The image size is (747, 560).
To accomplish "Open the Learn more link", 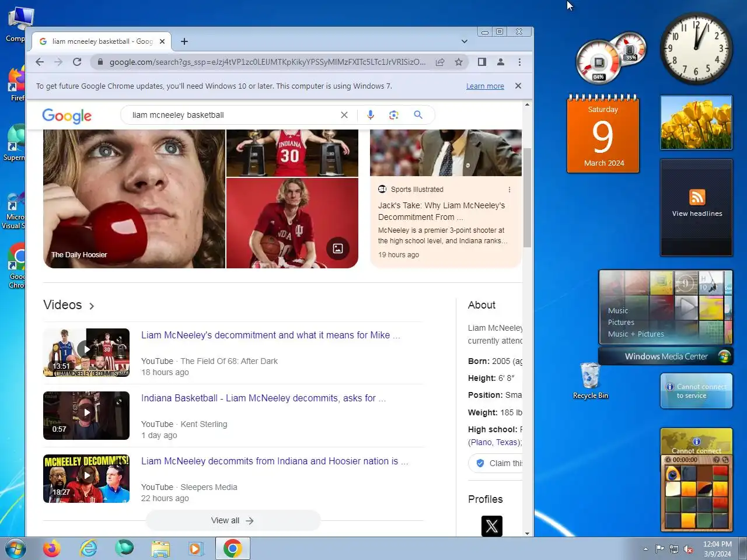I will pyautogui.click(x=485, y=86).
